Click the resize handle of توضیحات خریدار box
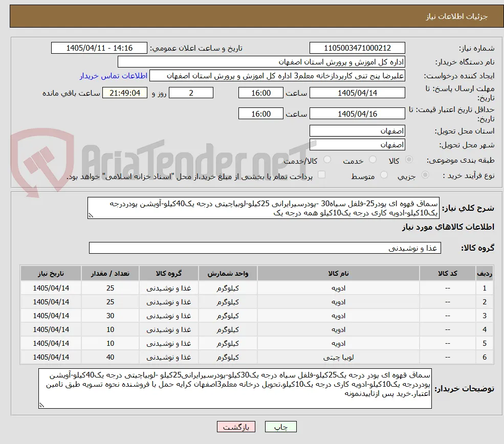This screenshot has height=444, width=504. click(x=41, y=406)
